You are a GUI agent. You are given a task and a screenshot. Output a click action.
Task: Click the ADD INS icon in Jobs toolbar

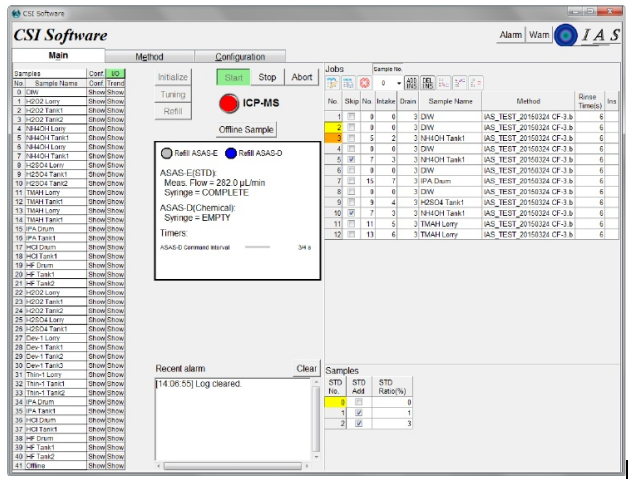pyautogui.click(x=411, y=83)
